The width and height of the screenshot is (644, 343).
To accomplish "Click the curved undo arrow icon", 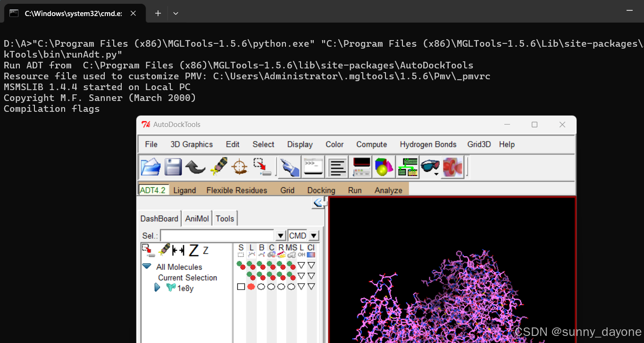I will point(195,167).
